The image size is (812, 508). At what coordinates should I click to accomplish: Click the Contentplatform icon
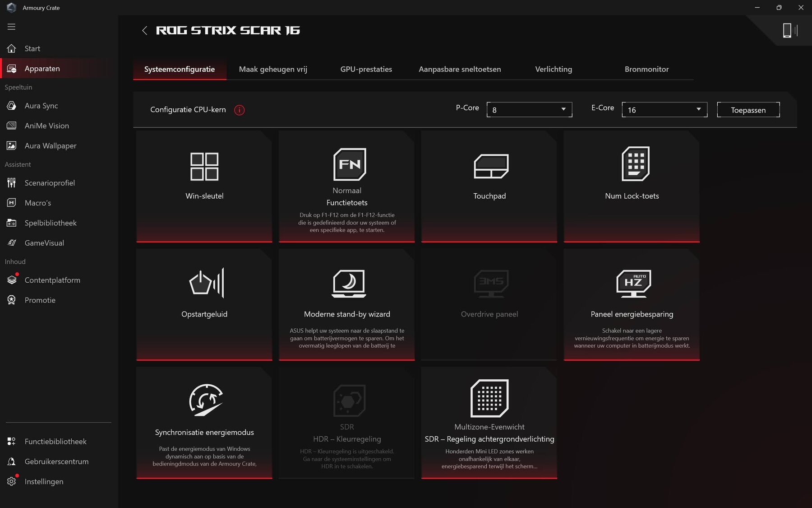click(12, 280)
